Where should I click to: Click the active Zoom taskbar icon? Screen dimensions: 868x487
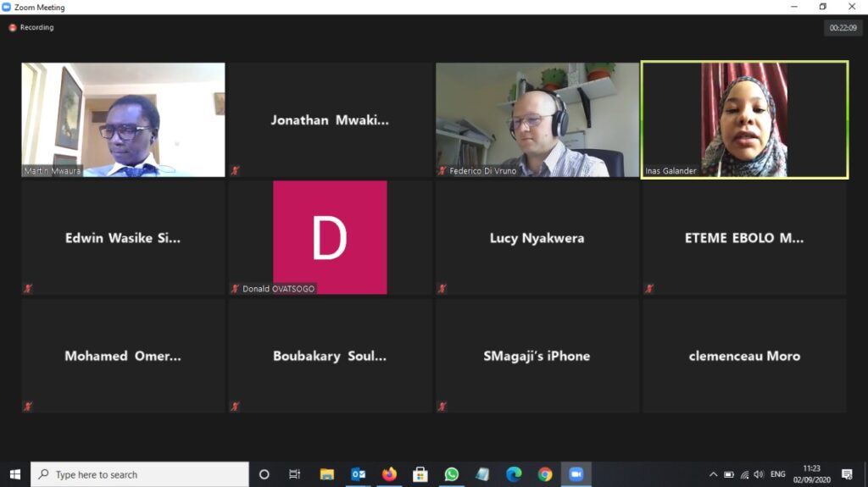click(576, 474)
